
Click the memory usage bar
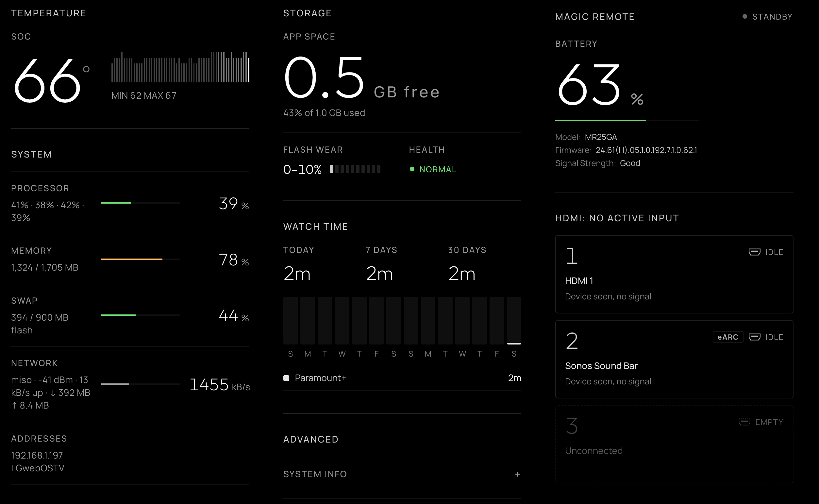(x=141, y=259)
